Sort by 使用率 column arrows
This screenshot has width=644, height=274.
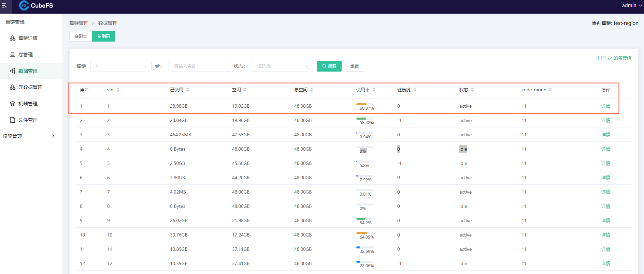[x=374, y=90]
